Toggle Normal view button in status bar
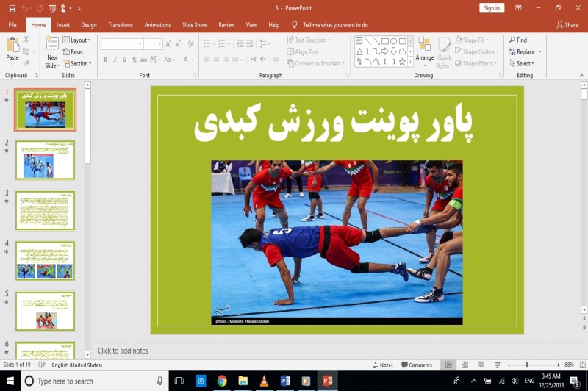The width and height of the screenshot is (588, 391). [x=448, y=365]
